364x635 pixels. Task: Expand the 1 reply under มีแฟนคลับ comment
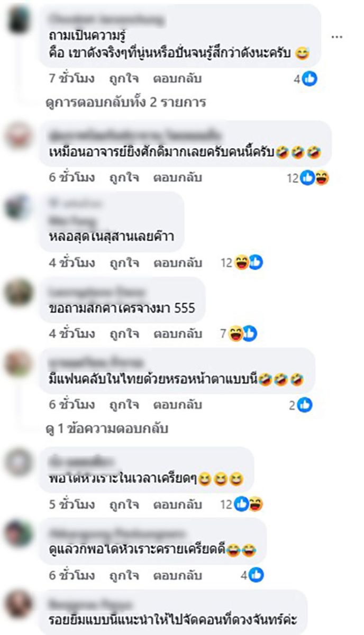107,429
